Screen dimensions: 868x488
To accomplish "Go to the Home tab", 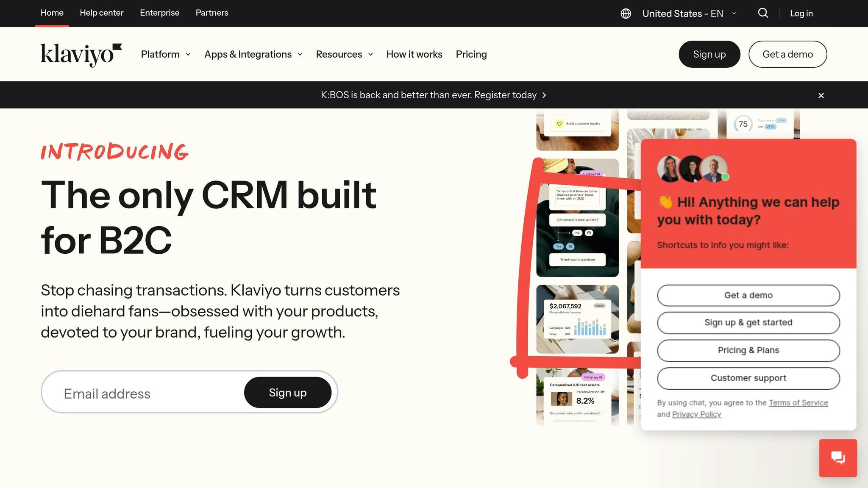I will [52, 13].
